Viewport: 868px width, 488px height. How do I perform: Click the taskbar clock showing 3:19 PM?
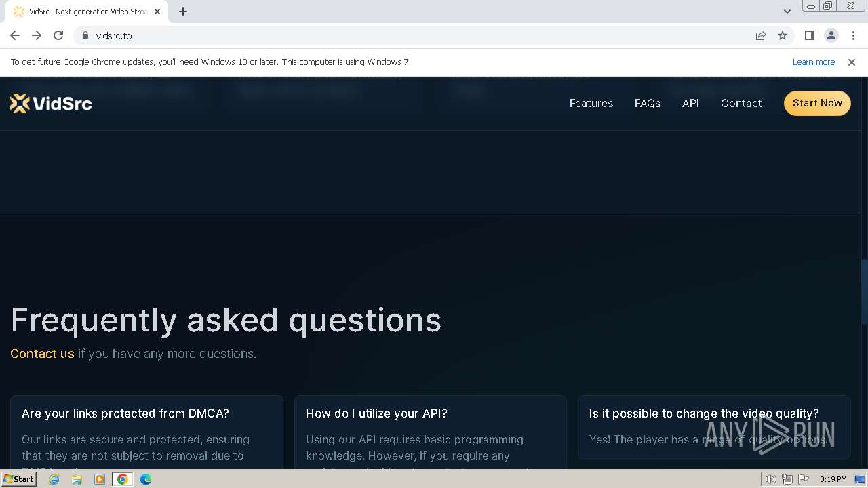point(833,479)
